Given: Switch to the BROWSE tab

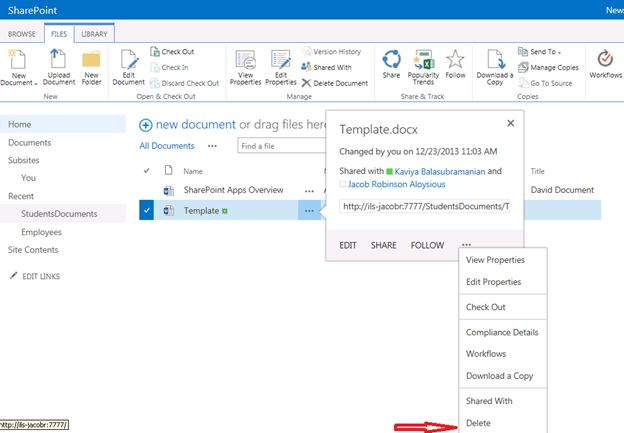Looking at the screenshot, I should [x=21, y=34].
